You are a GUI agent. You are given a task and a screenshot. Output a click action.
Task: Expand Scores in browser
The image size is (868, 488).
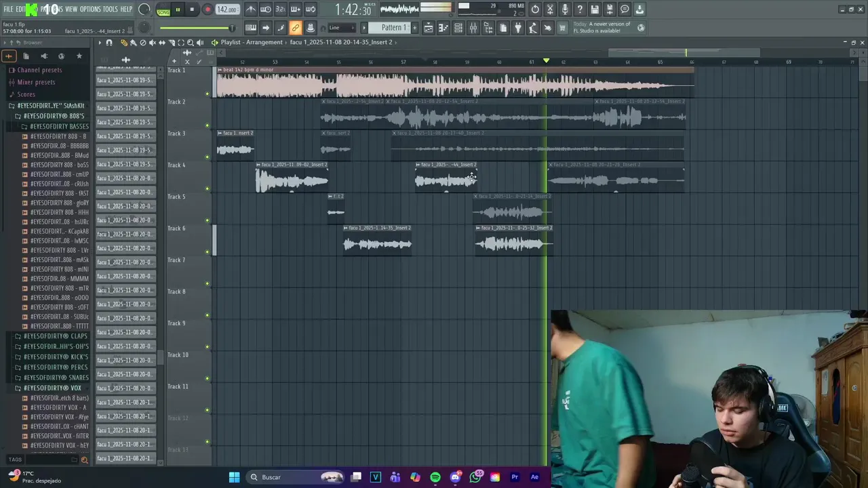pos(26,94)
